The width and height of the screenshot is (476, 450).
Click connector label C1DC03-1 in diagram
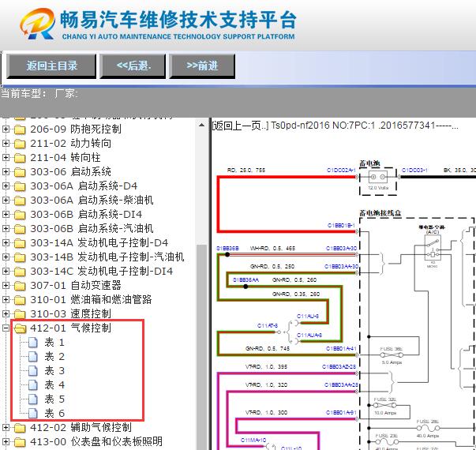(414, 170)
